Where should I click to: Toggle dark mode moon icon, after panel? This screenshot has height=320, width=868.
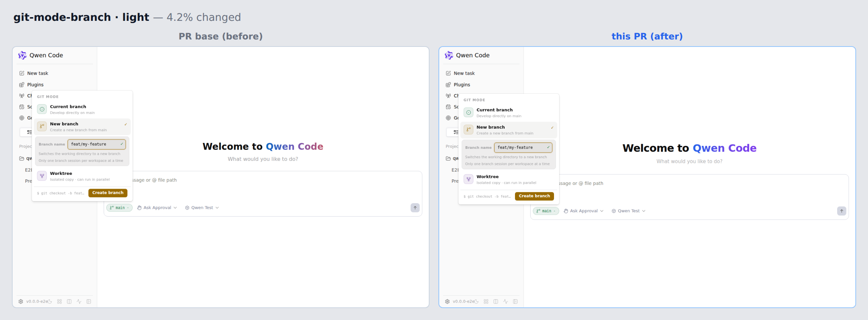[x=476, y=301]
